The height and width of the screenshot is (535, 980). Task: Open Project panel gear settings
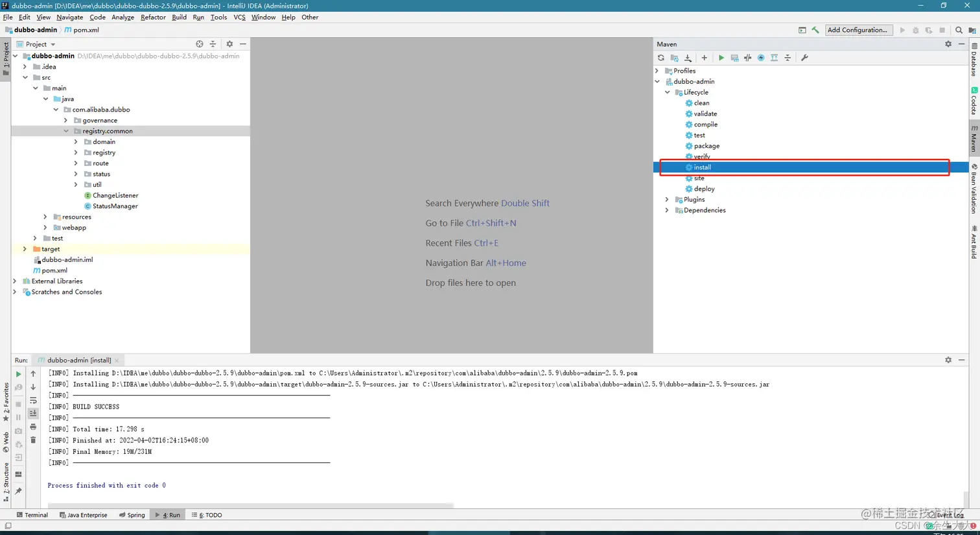pyautogui.click(x=229, y=44)
